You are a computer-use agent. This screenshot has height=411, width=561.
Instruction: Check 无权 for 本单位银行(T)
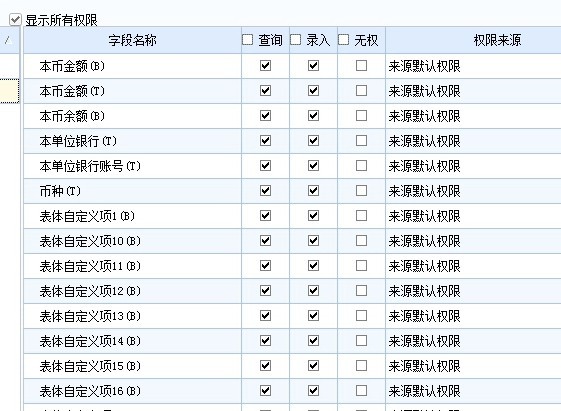[x=361, y=141]
